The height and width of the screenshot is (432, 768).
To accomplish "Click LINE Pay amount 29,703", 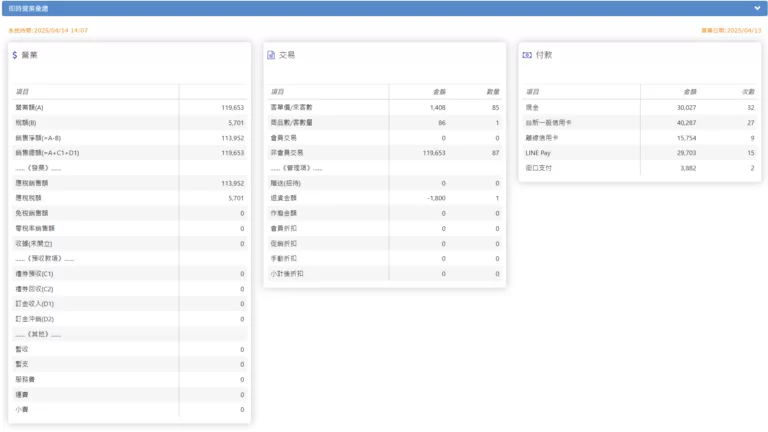I will (687, 153).
